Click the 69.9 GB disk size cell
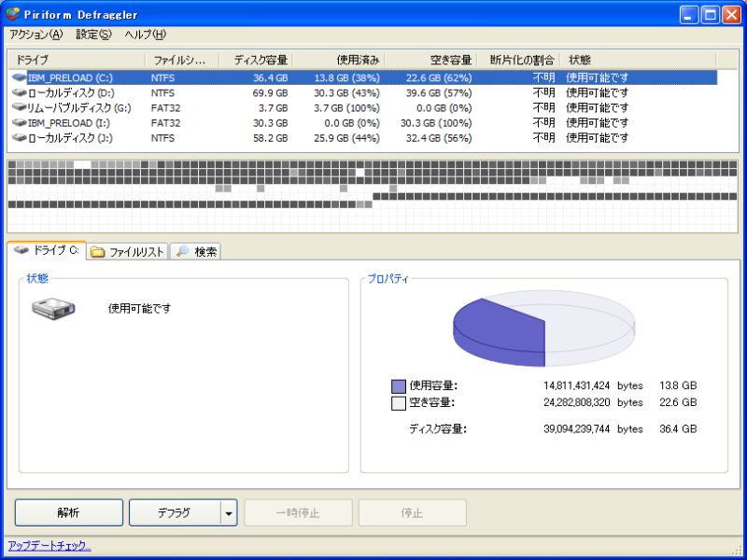 click(270, 92)
